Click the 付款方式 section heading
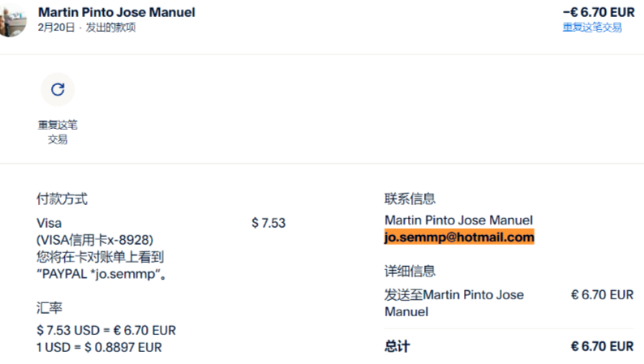Viewport: 644px width, 364px height. pos(62,199)
